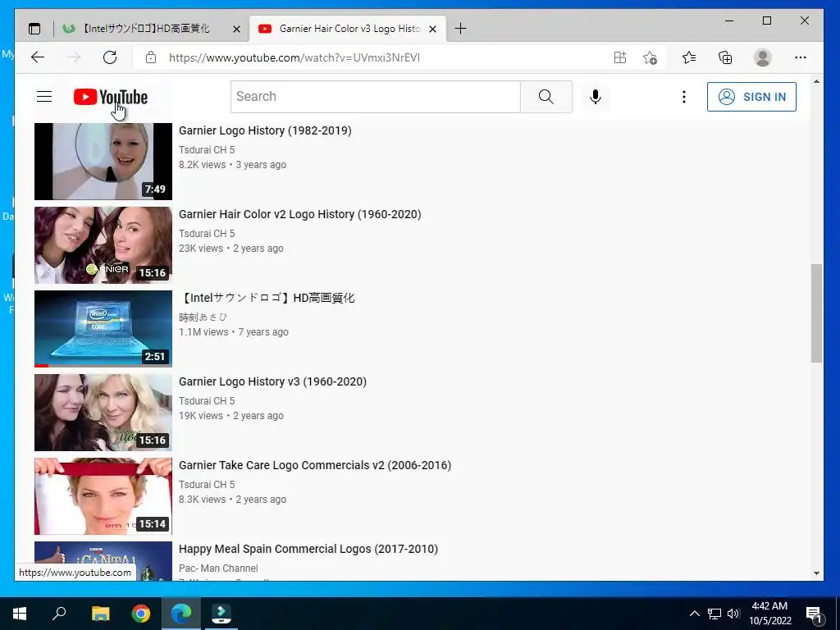Open the Intel サウンドロゴ HD高画質化 video title
The height and width of the screenshot is (630, 840).
[267, 298]
